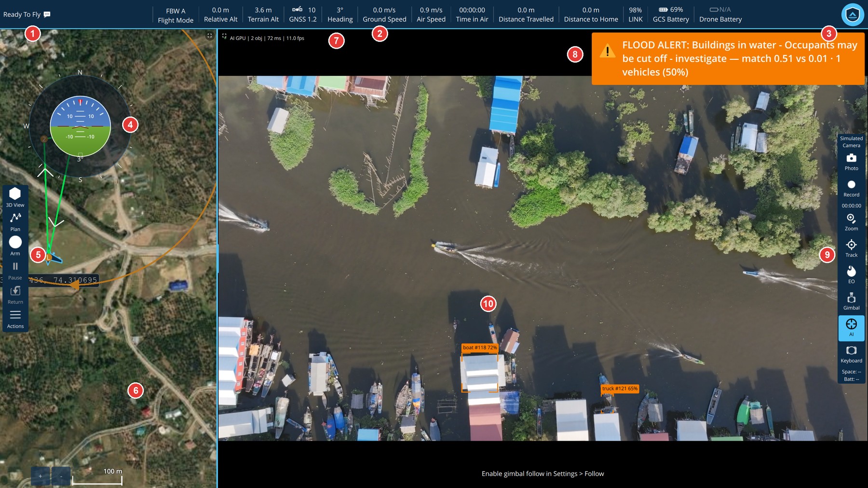Click the AI GPU status text
868x488 pixels.
coord(267,38)
